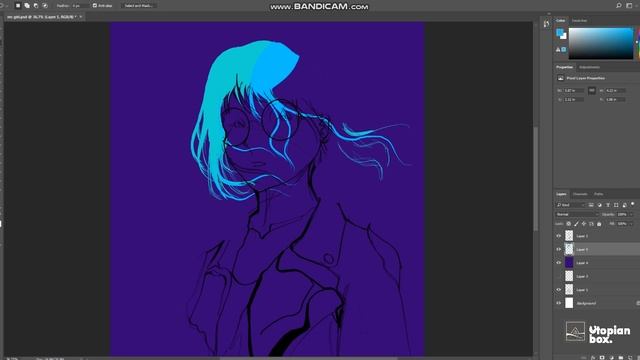The width and height of the screenshot is (640, 360).
Task: Hide the Background layer eye icon
Action: coord(559,303)
